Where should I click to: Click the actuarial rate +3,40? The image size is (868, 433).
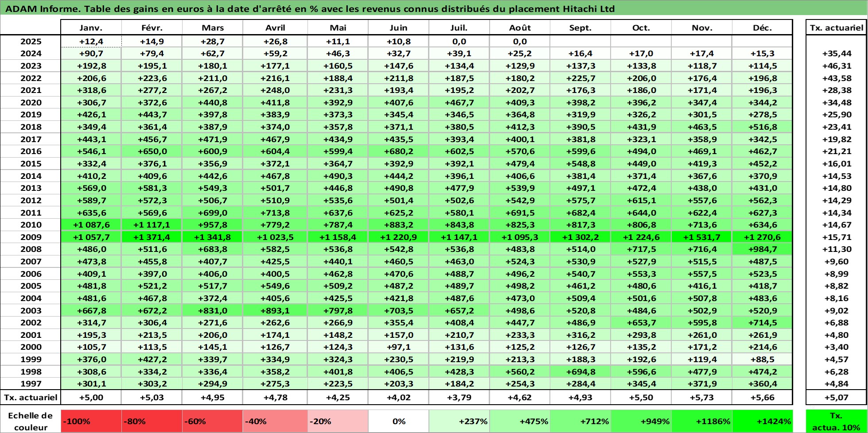(837, 347)
